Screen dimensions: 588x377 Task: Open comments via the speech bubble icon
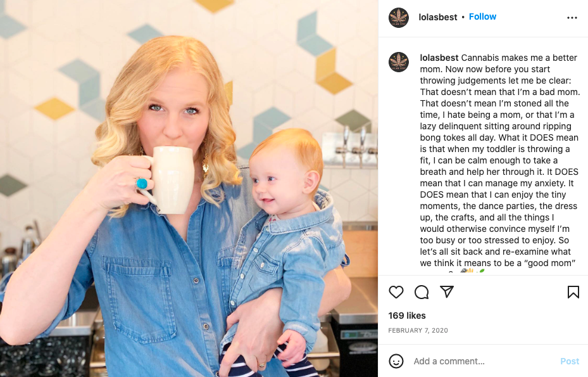tap(422, 292)
